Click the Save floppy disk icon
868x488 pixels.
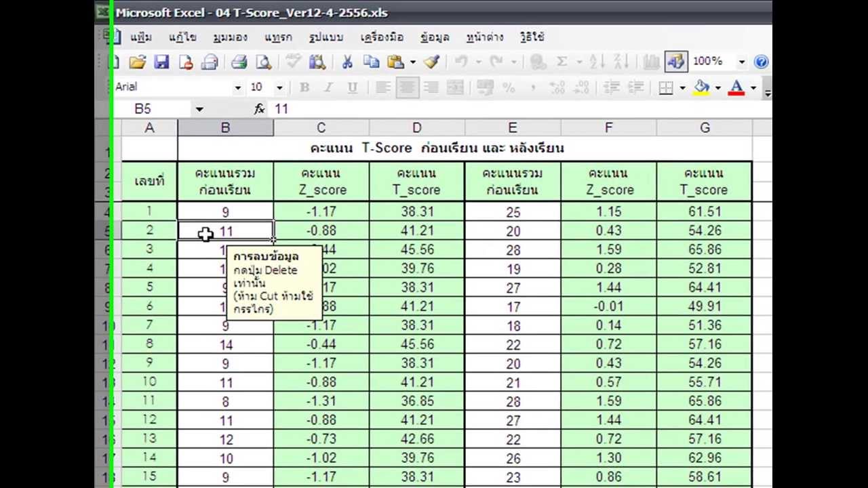[161, 62]
